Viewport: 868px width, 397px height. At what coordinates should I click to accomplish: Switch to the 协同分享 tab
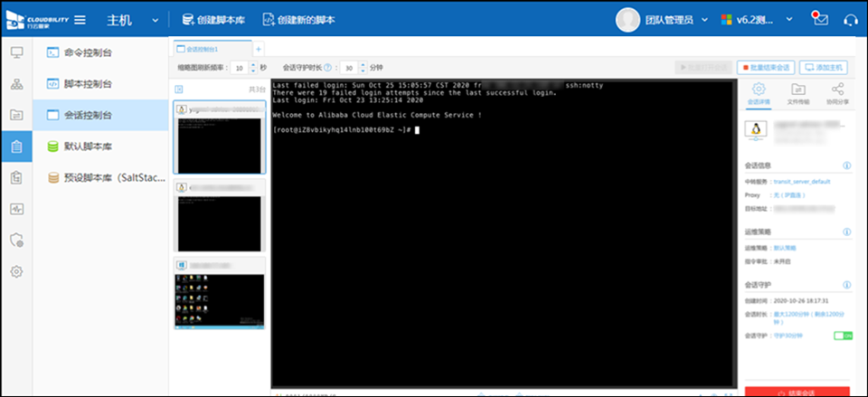coord(837,93)
